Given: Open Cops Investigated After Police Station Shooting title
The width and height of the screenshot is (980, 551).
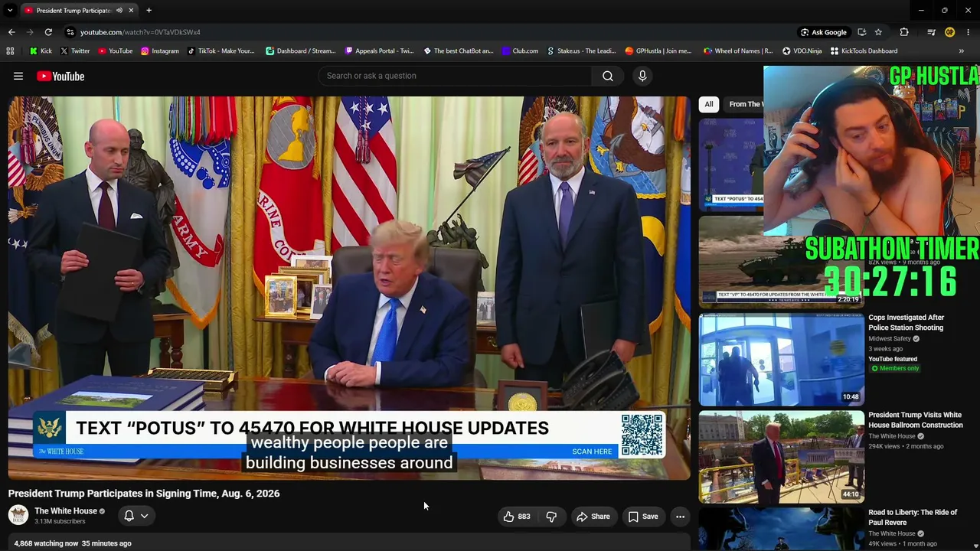Looking at the screenshot, I should coord(906,322).
